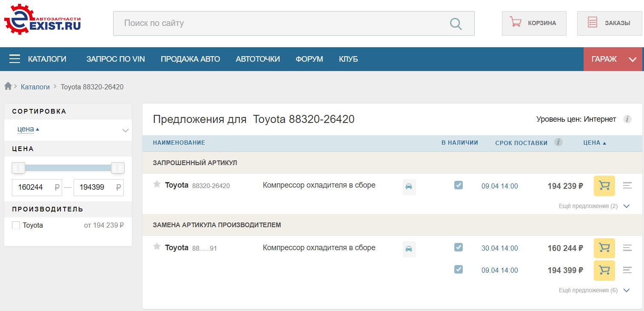Click the price level info icon
Screen dimensions: 644x311
pos(627,119)
